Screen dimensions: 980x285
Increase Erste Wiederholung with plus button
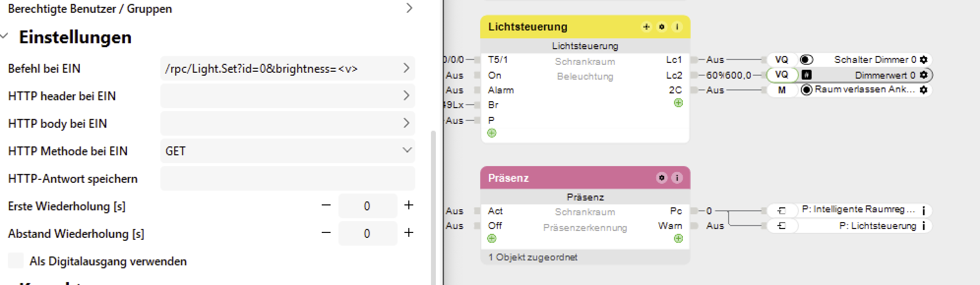coord(408,205)
